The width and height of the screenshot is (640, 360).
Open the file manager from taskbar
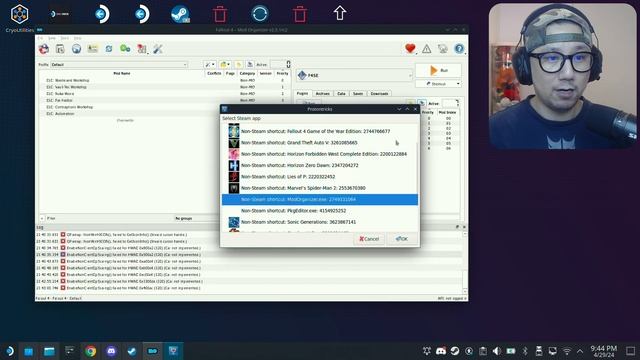(x=49, y=351)
